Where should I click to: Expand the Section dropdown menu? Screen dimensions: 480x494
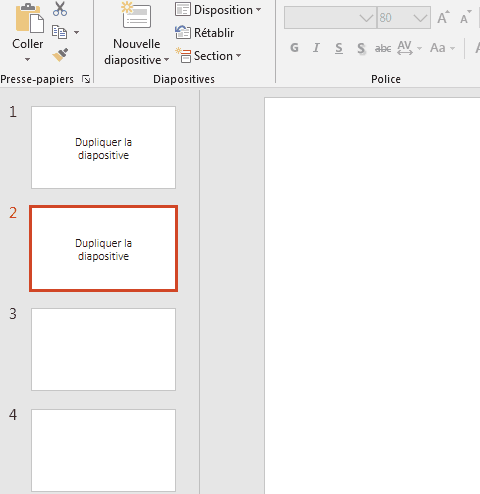[x=208, y=56]
